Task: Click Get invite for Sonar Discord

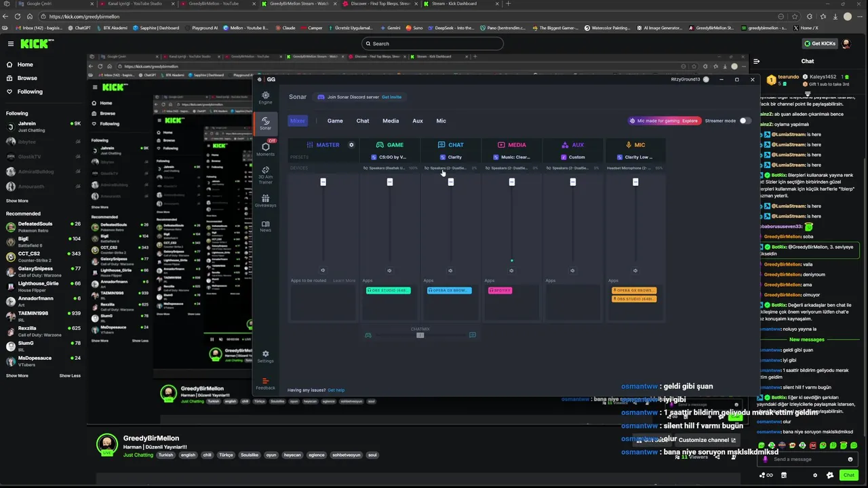Action: point(391,97)
